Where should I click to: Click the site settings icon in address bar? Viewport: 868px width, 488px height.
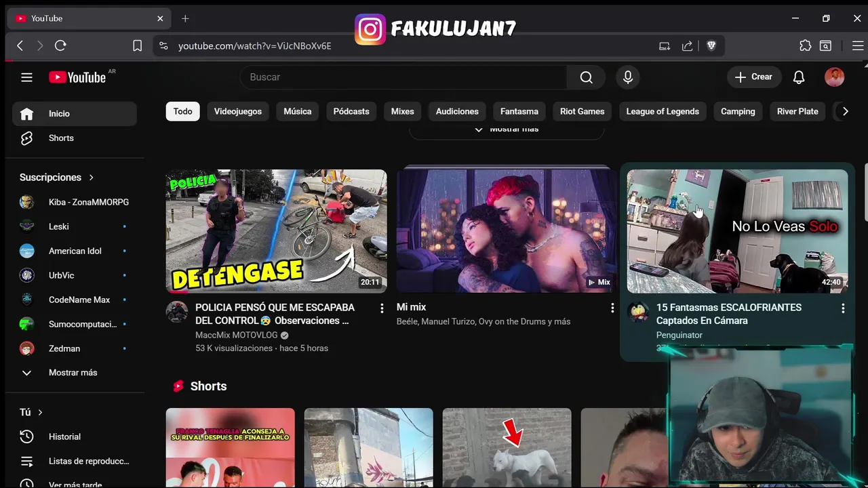point(163,45)
